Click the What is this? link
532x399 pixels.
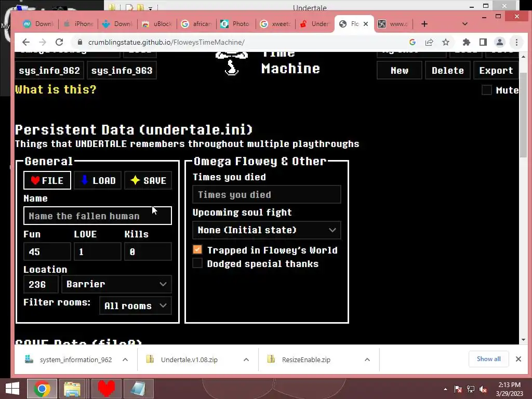[x=56, y=89]
